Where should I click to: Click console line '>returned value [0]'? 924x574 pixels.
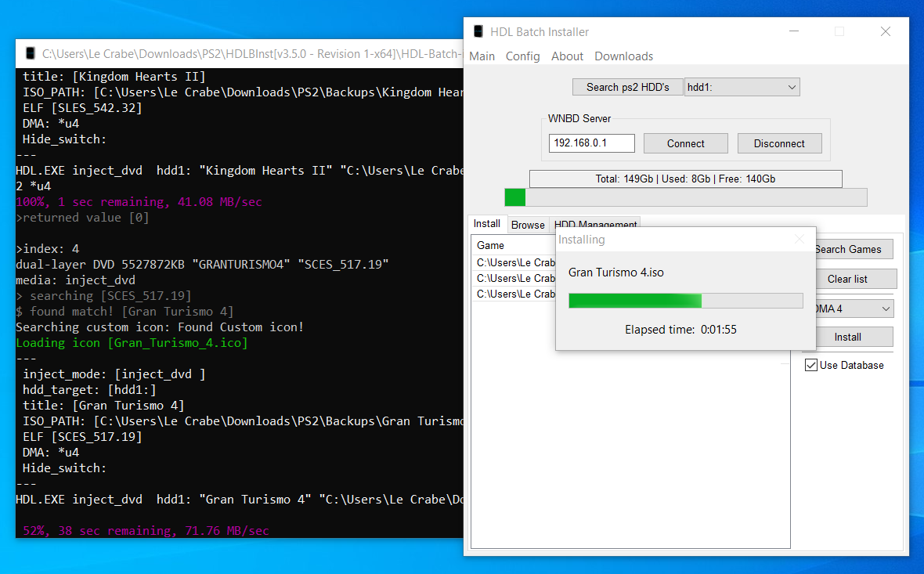click(x=82, y=218)
